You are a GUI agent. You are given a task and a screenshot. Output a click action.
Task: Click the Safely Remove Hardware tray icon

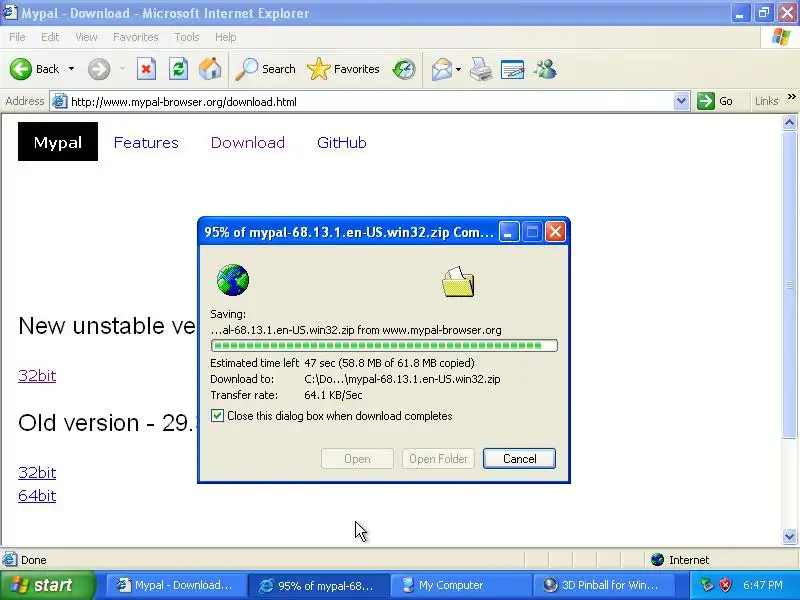click(707, 585)
